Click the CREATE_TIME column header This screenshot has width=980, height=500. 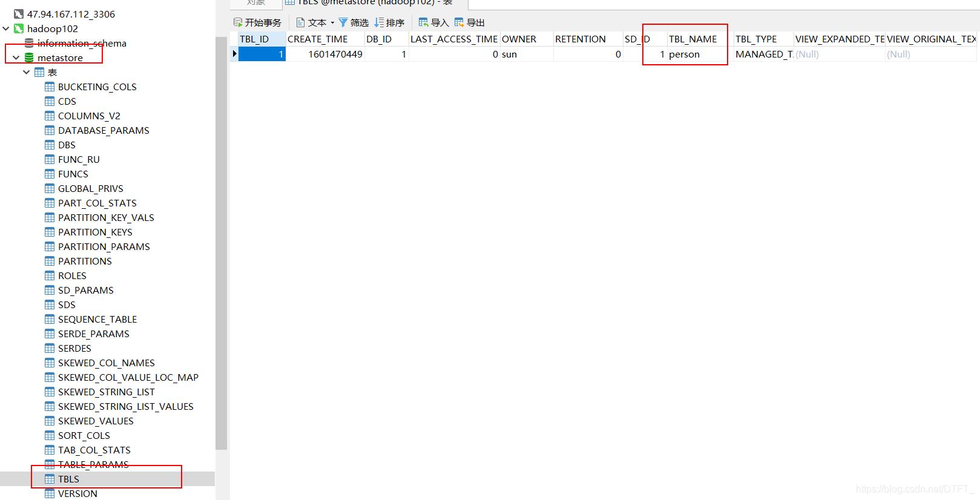tap(318, 39)
